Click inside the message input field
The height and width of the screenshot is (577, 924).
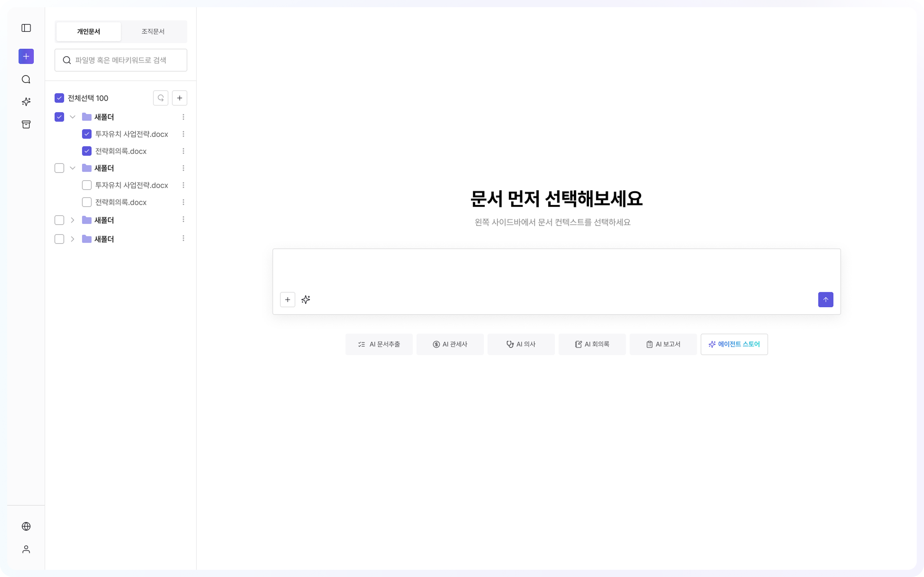point(554,271)
